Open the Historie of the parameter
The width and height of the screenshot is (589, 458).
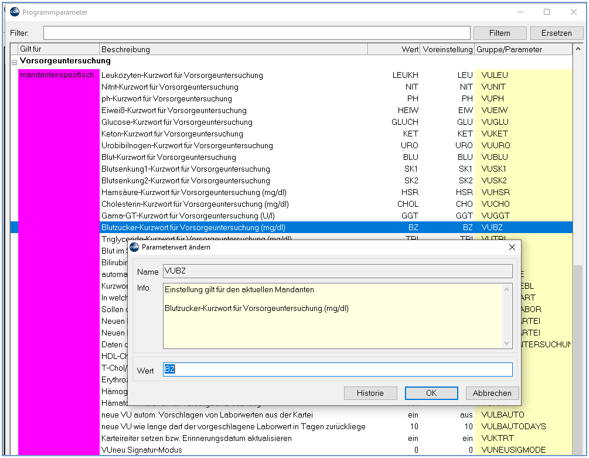click(370, 393)
